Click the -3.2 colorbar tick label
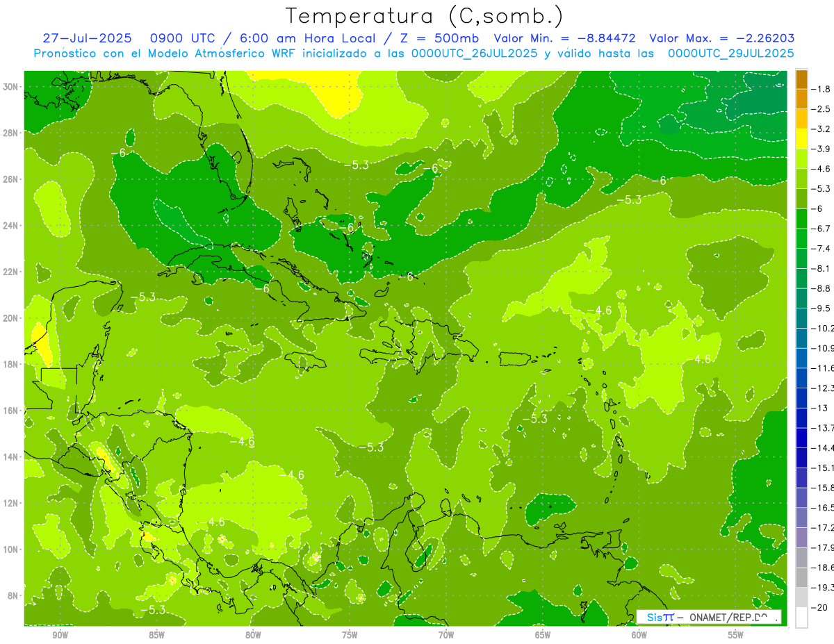 [822, 130]
